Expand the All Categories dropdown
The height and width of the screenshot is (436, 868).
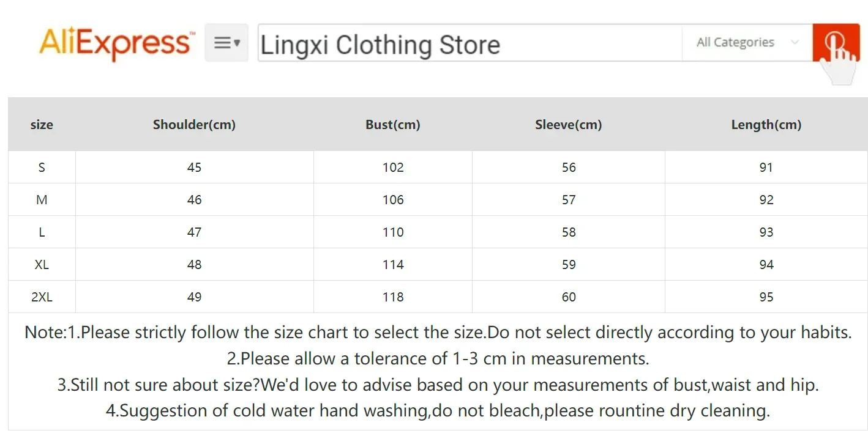[747, 42]
